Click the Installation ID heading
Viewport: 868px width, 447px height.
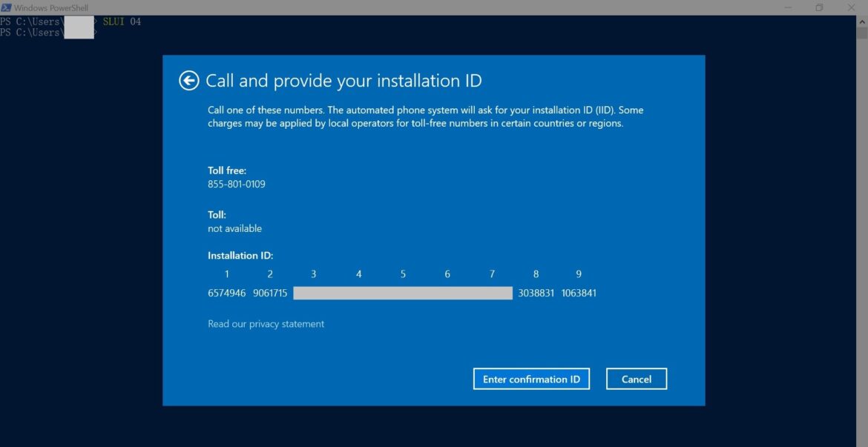point(240,255)
